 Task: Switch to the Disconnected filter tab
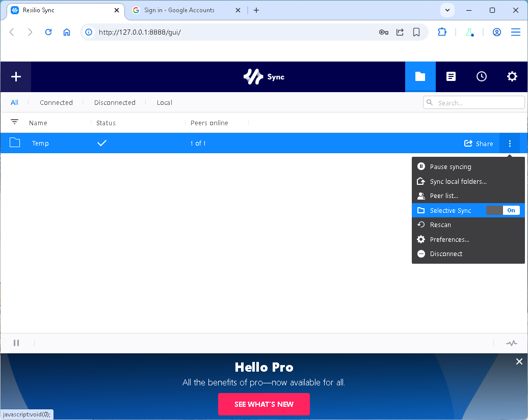click(115, 102)
